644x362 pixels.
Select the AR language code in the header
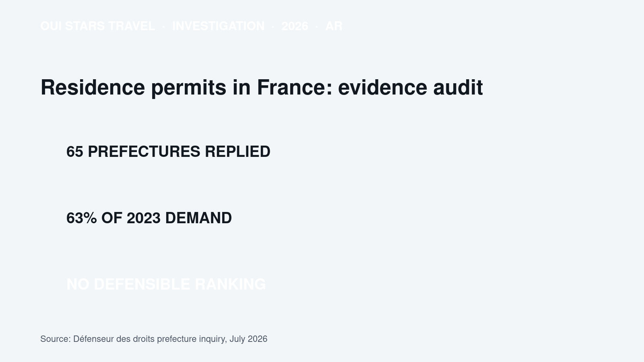click(x=334, y=26)
